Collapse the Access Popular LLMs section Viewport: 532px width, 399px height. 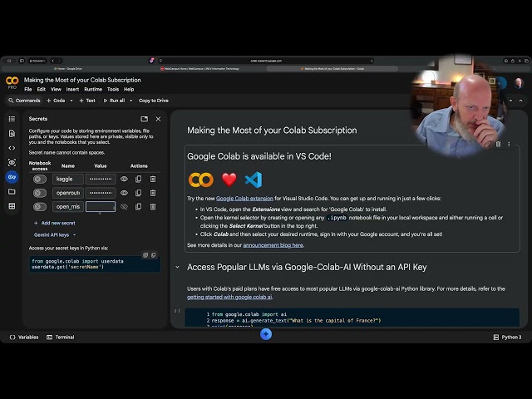(177, 267)
